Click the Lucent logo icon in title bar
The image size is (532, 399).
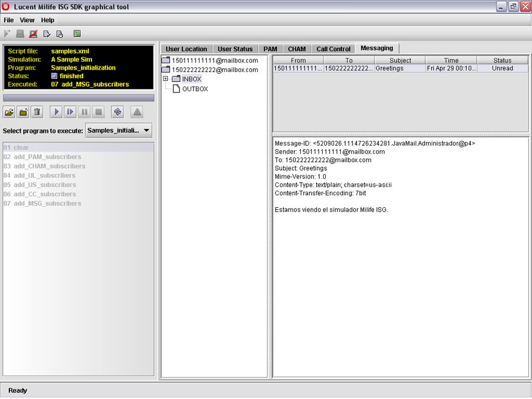pos(6,7)
